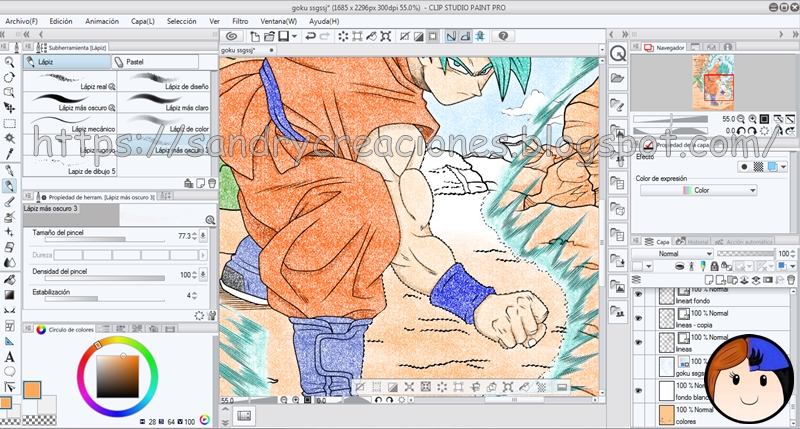Viewport: 800px width, 429px height.
Task: Toggle Snap to Grid icon
Action: pyautogui.click(x=480, y=36)
